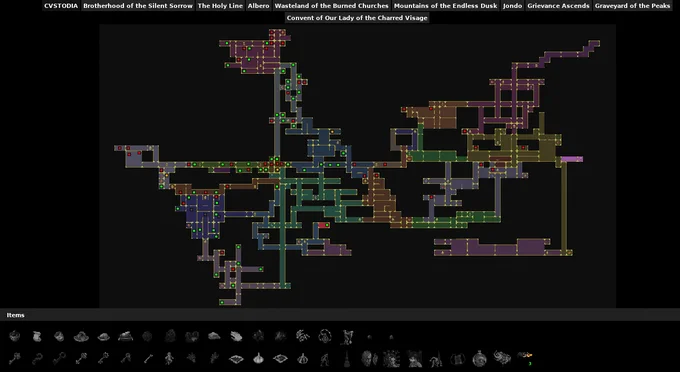Toggle the split mask face icon
Screen dimensions: 680x372
point(369,359)
